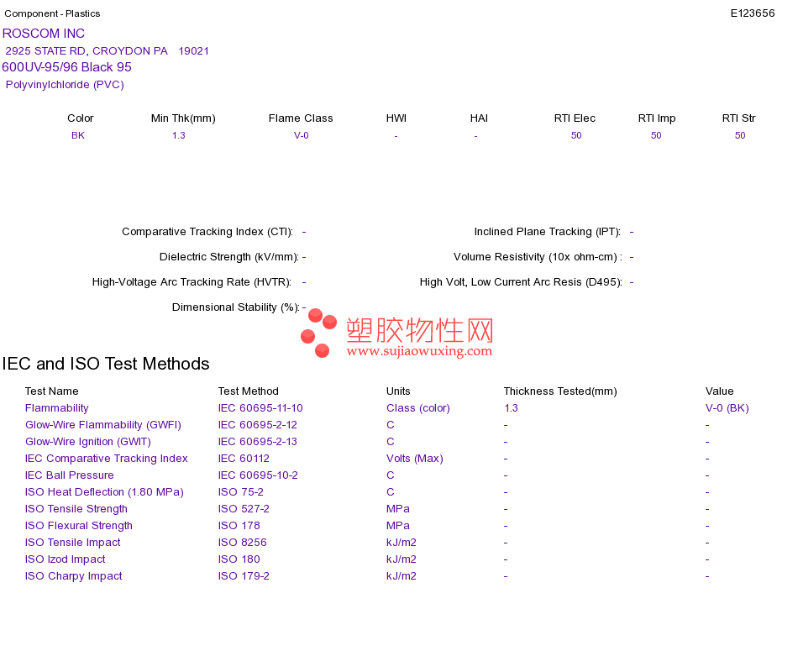Click test method IEC 60695-10-2
Image resolution: width=798 pixels, height=672 pixels.
click(258, 475)
